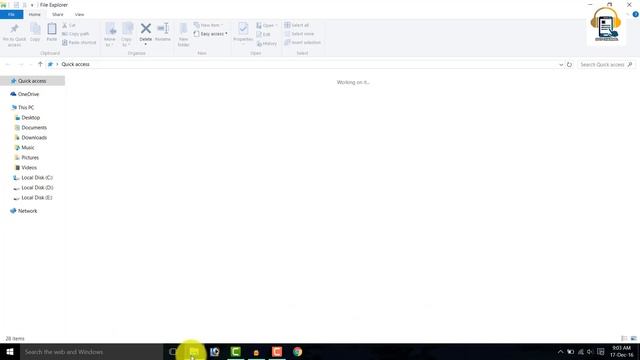Click the Refresh button beside address bar
Image resolution: width=640 pixels, height=360 pixels.
tap(569, 64)
